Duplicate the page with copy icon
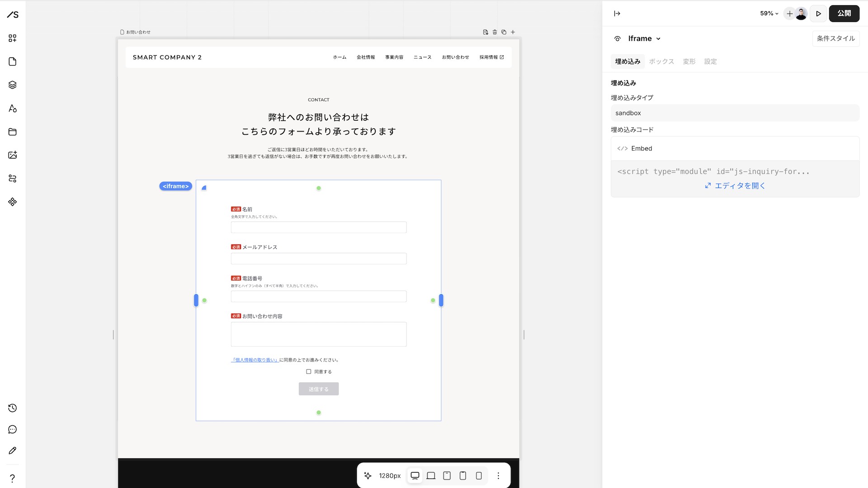 504,32
